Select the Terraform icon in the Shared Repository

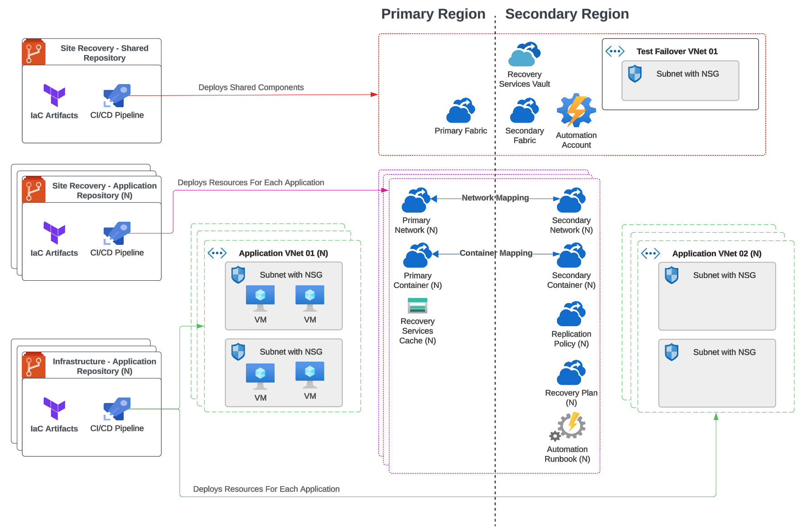click(54, 95)
